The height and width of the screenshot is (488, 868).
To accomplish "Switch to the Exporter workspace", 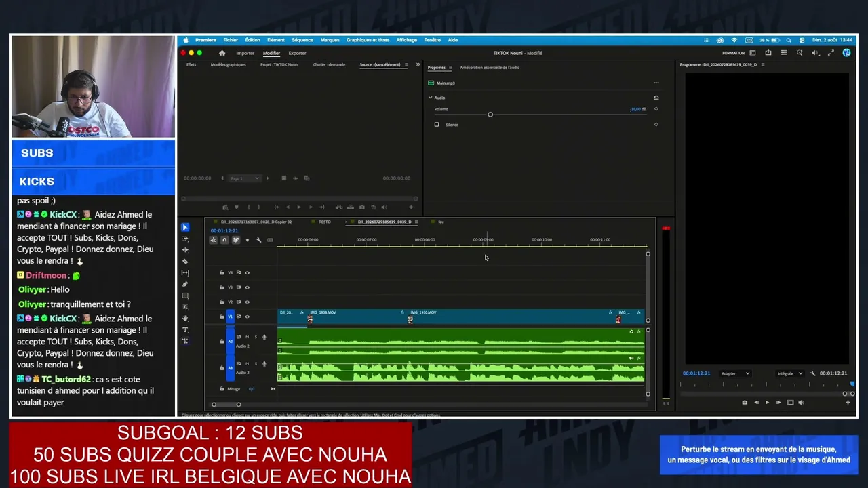I will click(298, 53).
